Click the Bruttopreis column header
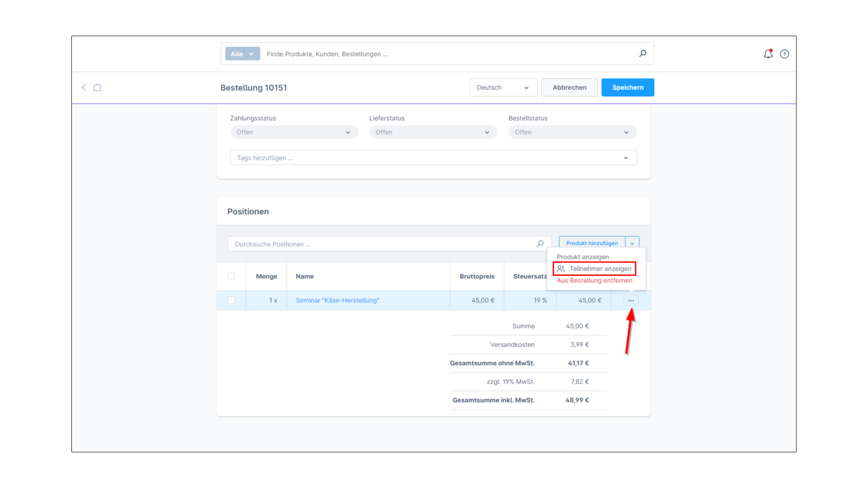This screenshot has height=488, width=868. [476, 276]
